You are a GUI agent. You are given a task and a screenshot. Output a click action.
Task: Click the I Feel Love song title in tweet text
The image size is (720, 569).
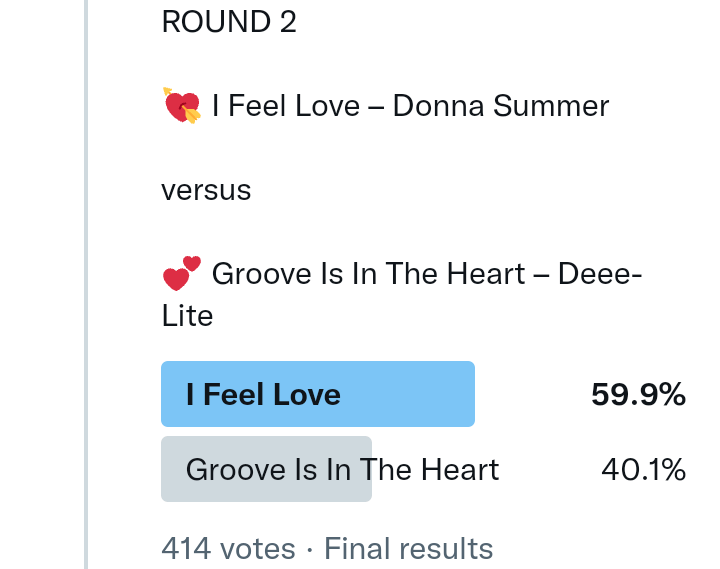tap(286, 106)
